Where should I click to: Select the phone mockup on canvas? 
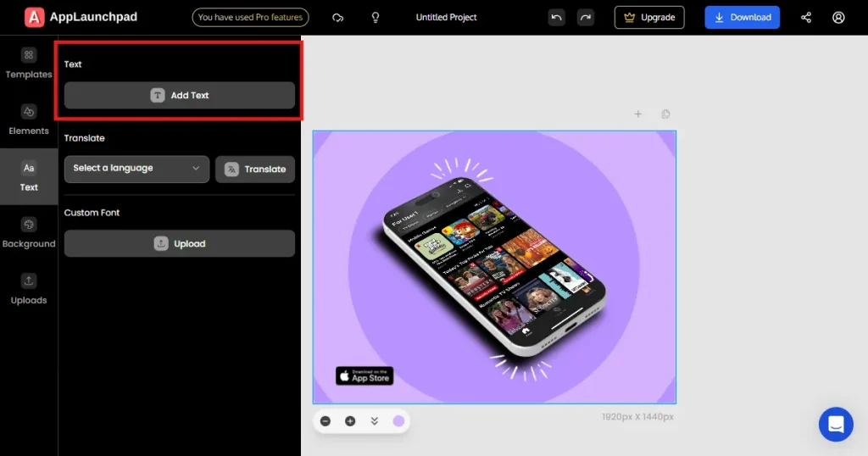pos(494,267)
